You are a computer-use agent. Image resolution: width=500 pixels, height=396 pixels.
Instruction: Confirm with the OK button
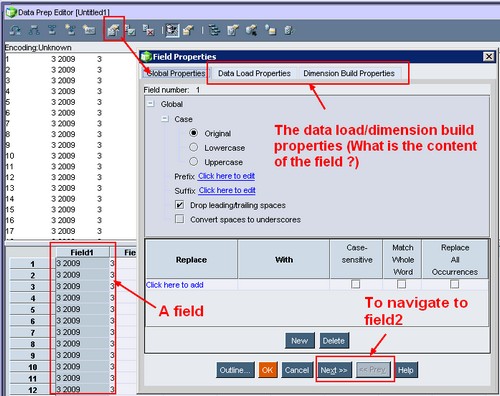point(268,370)
